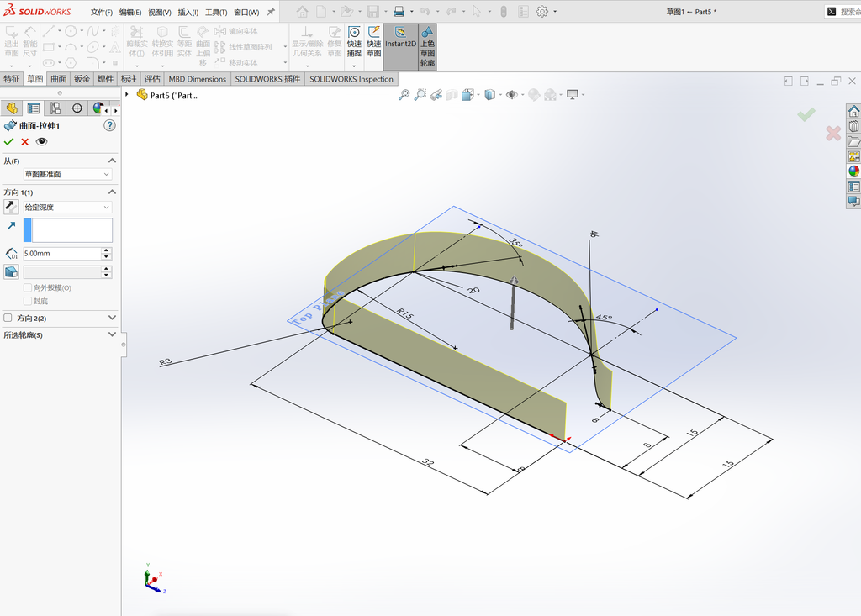Open Hide/Show Items eye icon

[512, 94]
